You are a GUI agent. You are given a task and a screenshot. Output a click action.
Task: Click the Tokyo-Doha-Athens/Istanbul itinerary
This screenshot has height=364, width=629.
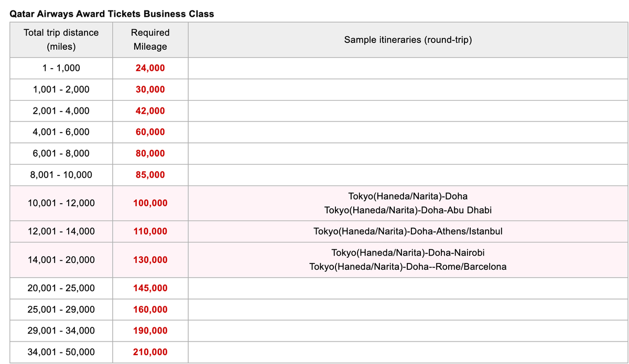(408, 231)
